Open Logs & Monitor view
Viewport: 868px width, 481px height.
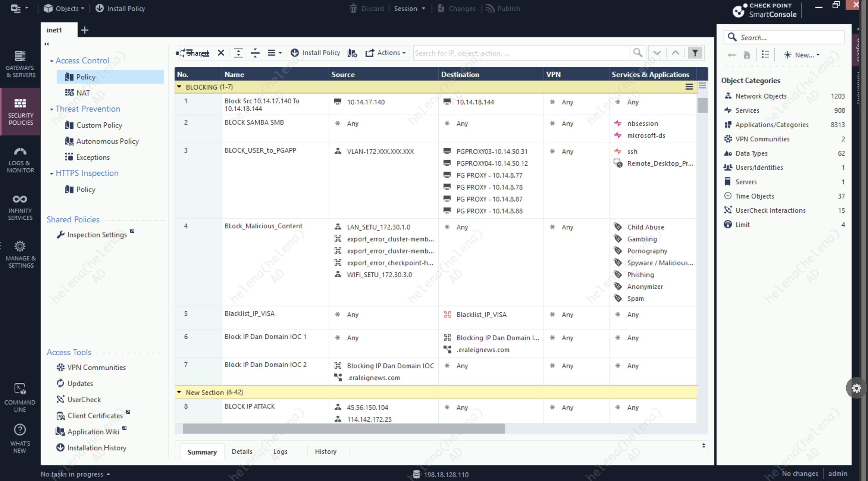pos(20,160)
